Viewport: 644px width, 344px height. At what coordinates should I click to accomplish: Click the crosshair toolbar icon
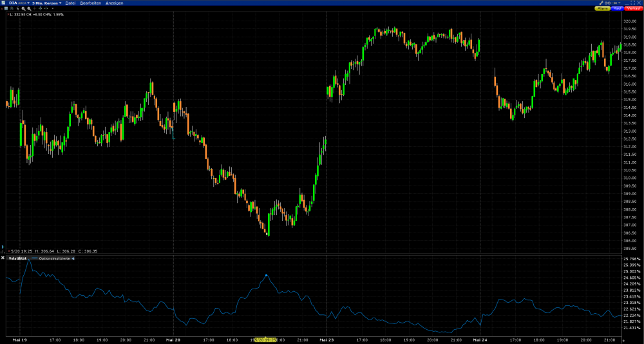pos(35,8)
